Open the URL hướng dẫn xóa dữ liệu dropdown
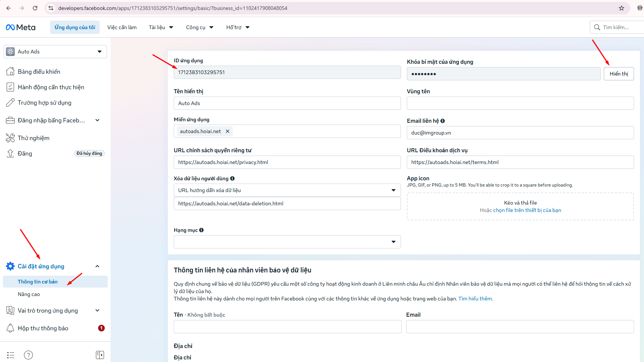The image size is (644, 362). click(287, 190)
